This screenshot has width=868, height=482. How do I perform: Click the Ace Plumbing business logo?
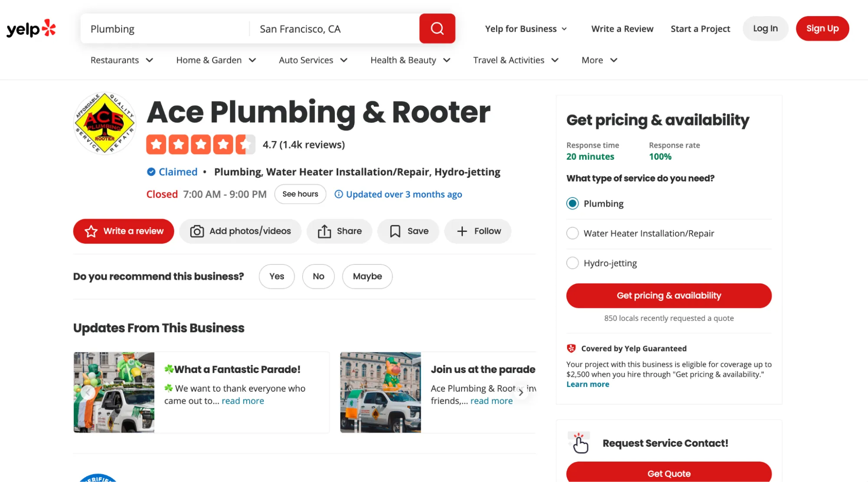(x=105, y=123)
